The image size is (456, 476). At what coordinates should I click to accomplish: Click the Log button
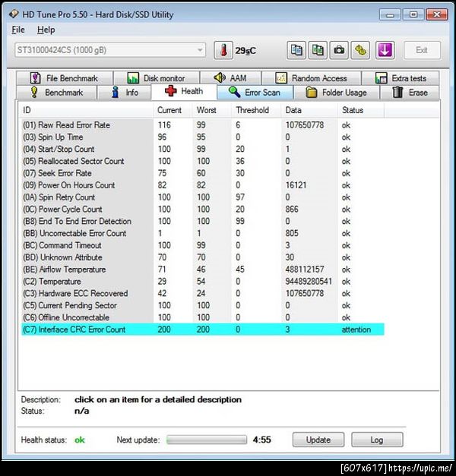[377, 440]
